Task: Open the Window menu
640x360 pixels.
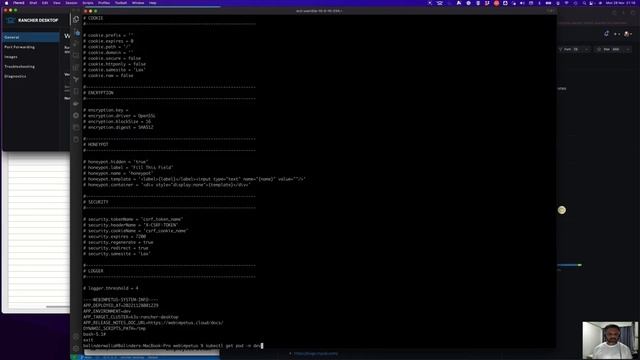Action: (138, 3)
